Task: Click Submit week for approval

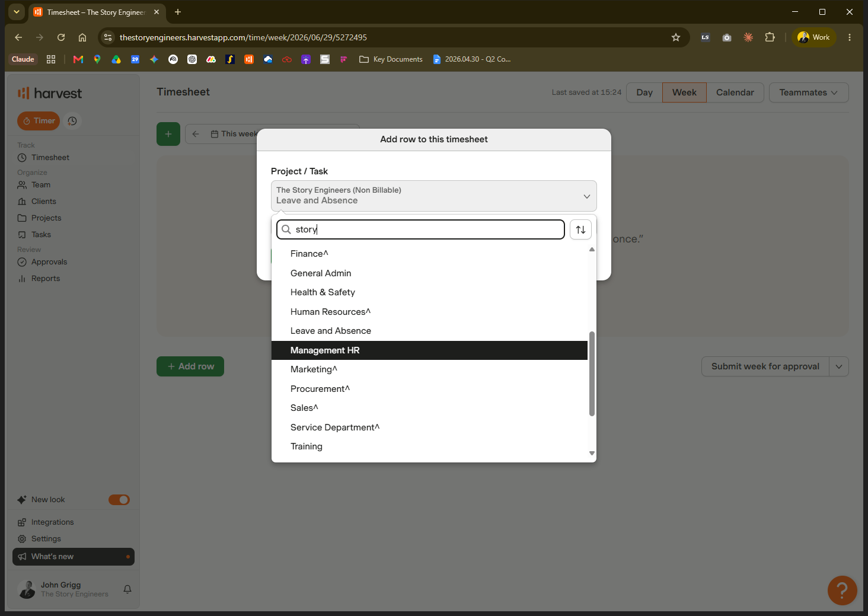Action: 765,366
